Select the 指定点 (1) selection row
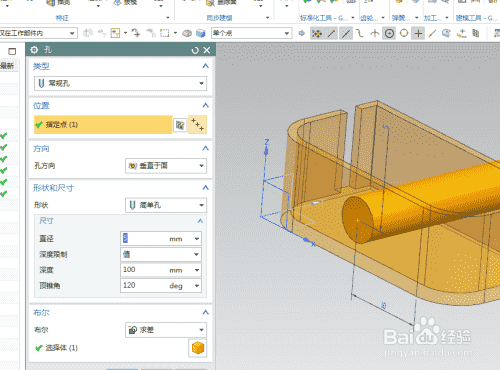This screenshot has height=370, width=500. point(103,125)
